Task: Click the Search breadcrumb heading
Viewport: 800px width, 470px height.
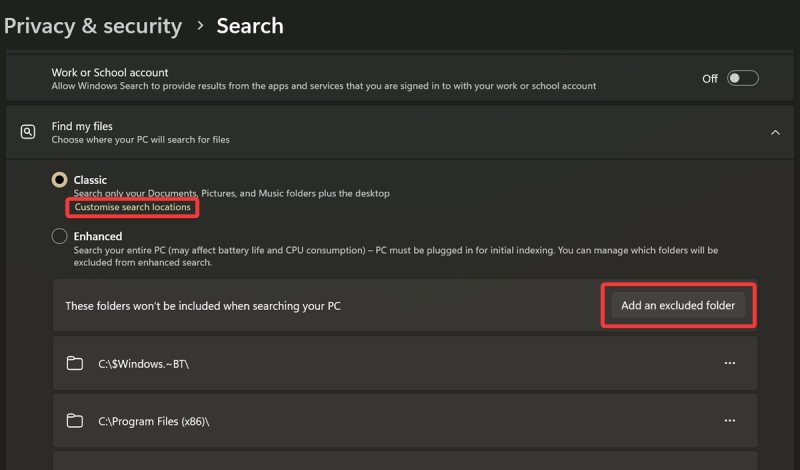Action: [250, 26]
